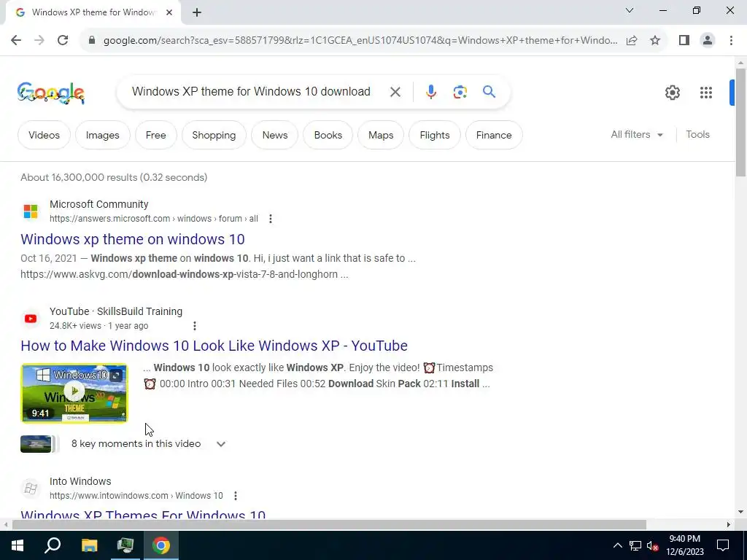Reload the current page
Image resolution: width=747 pixels, height=560 pixels.
point(63,40)
